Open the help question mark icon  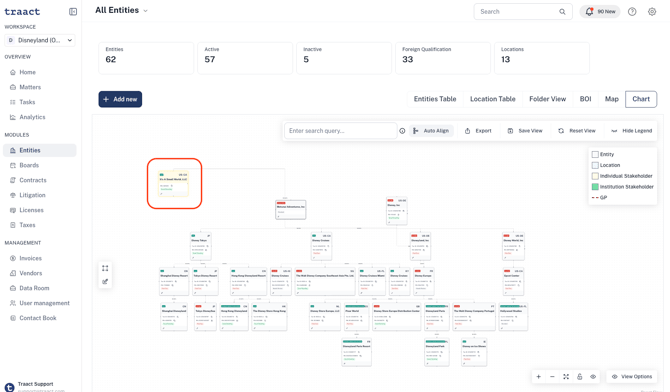tap(632, 12)
